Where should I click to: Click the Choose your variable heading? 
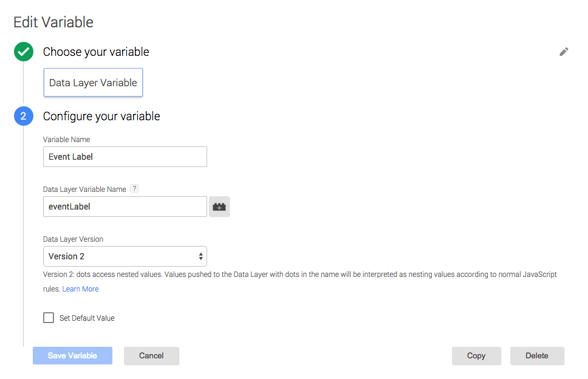(96, 52)
